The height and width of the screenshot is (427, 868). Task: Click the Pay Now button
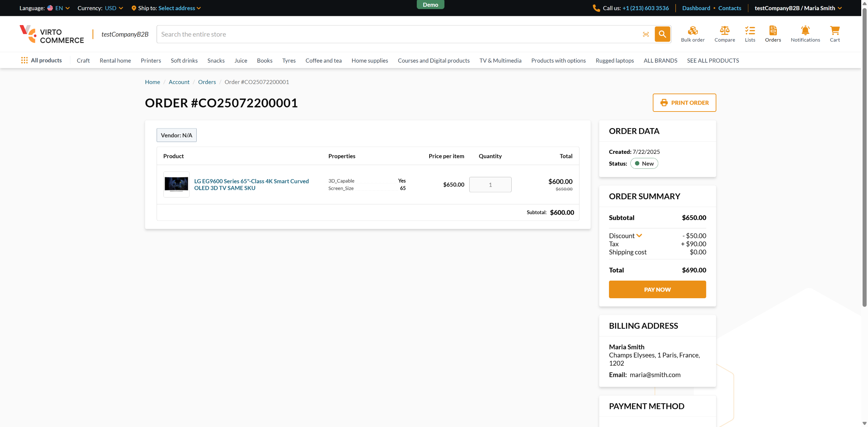click(657, 289)
